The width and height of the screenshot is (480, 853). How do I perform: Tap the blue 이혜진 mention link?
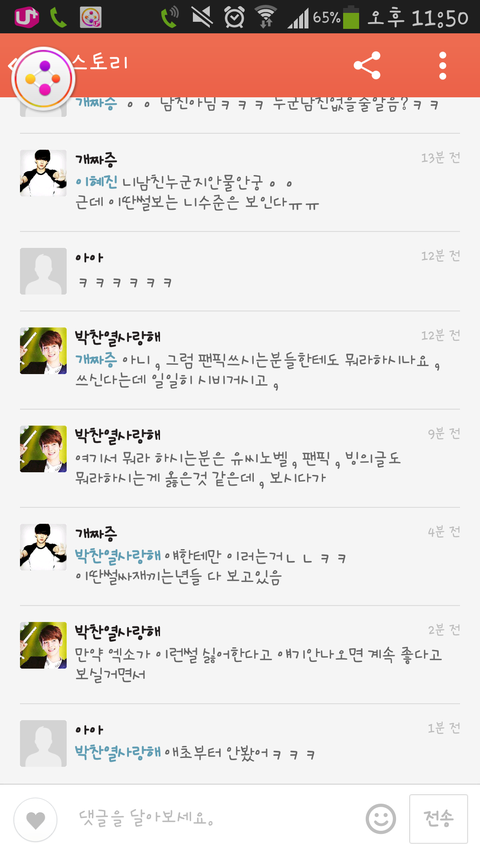coord(96,182)
